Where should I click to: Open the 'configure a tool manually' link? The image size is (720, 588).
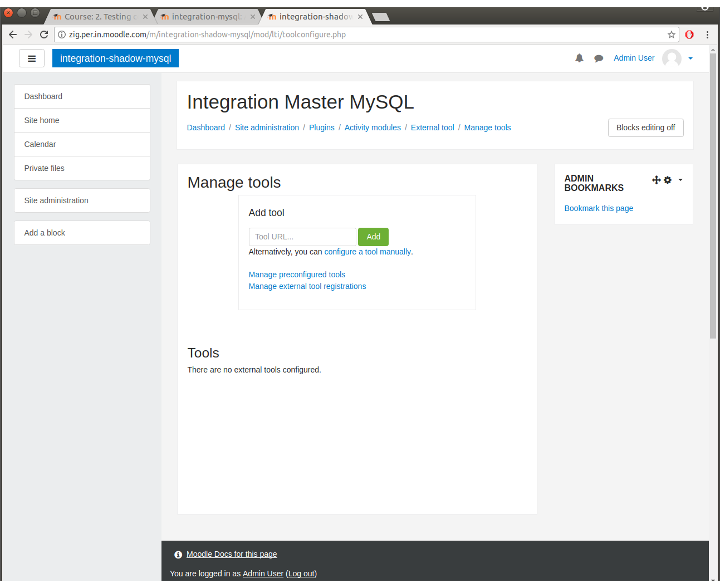(368, 252)
